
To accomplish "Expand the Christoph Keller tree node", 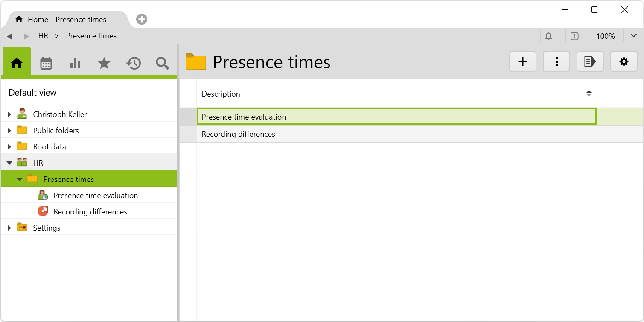I will point(9,114).
